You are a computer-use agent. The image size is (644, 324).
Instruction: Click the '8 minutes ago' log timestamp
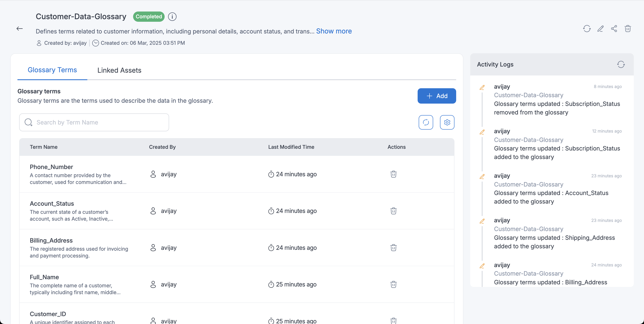(x=608, y=87)
